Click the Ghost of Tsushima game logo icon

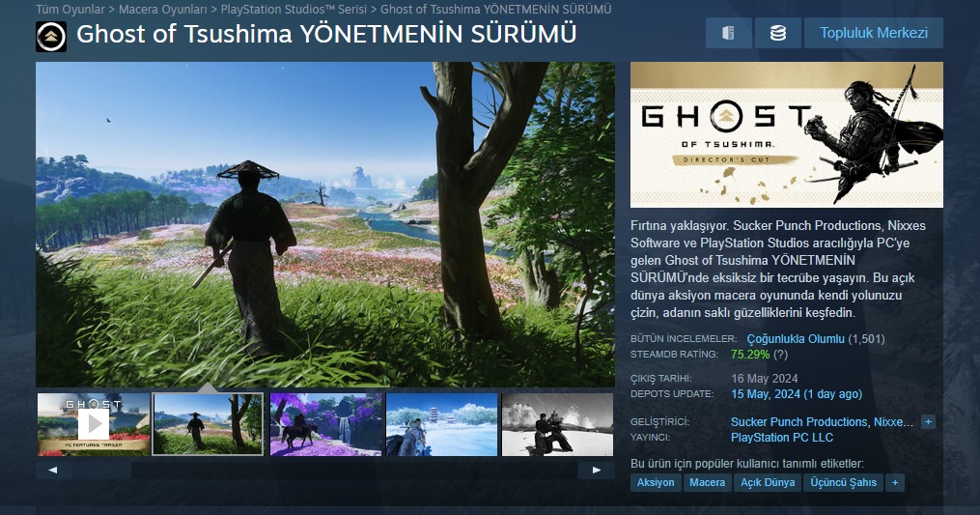[x=50, y=37]
